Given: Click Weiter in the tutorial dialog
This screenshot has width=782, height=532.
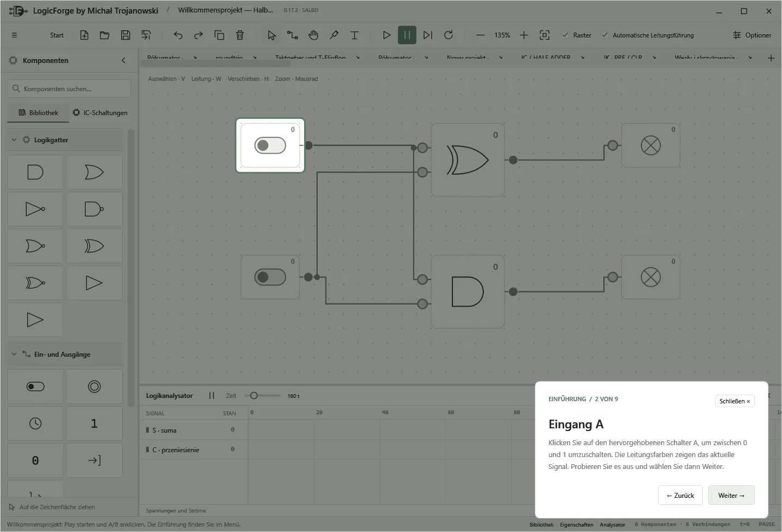Looking at the screenshot, I should (x=731, y=495).
